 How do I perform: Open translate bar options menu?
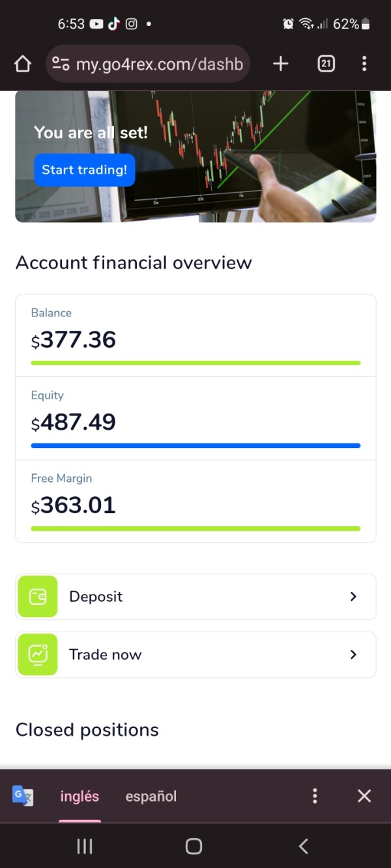click(315, 796)
